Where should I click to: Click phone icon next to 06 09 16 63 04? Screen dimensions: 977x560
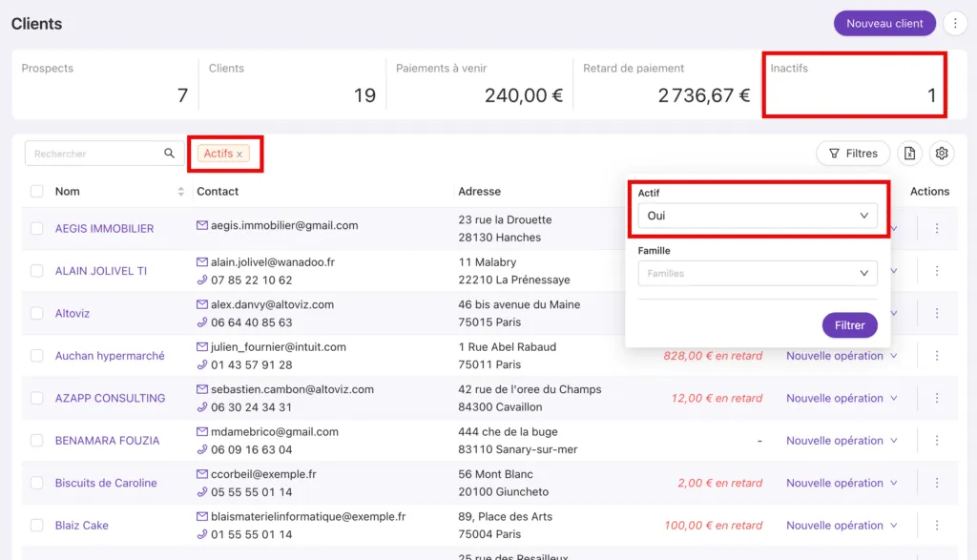coord(202,449)
